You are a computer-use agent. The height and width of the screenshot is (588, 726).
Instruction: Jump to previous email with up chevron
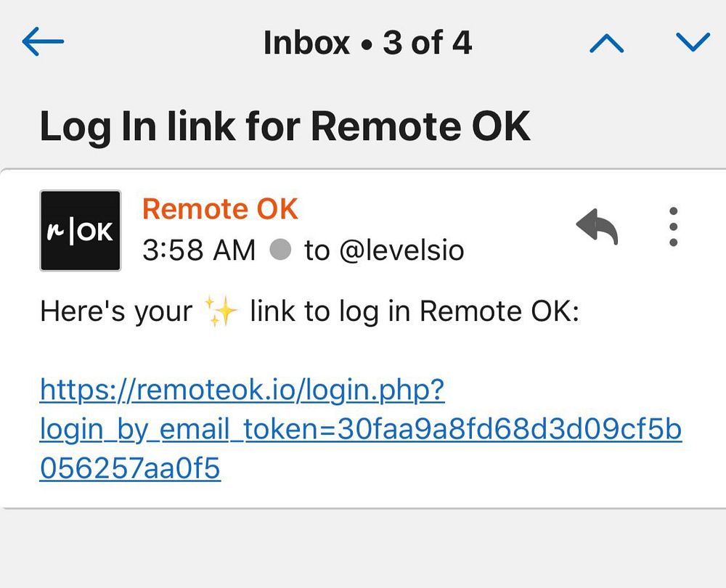coord(606,43)
